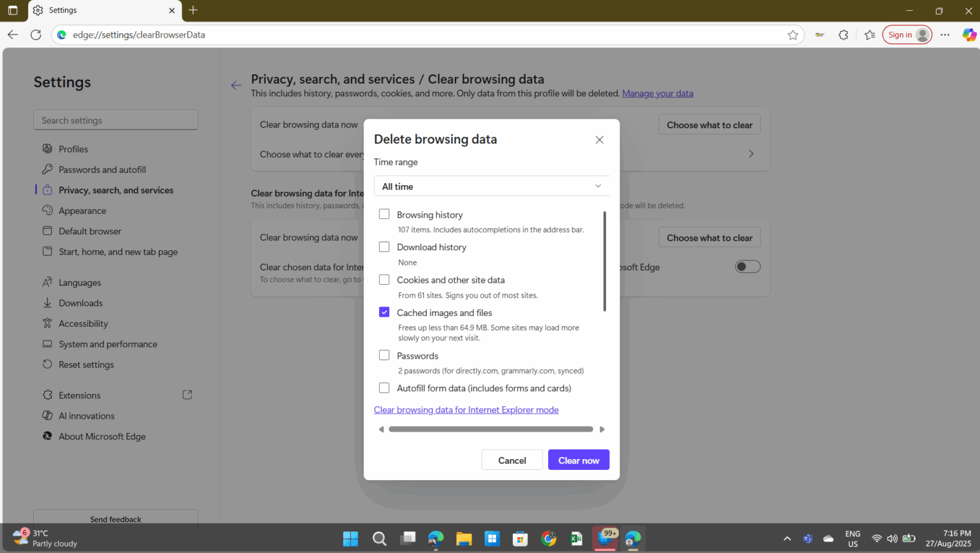Uncheck Cached images and files
Screen dimensions: 980x553
384,312
